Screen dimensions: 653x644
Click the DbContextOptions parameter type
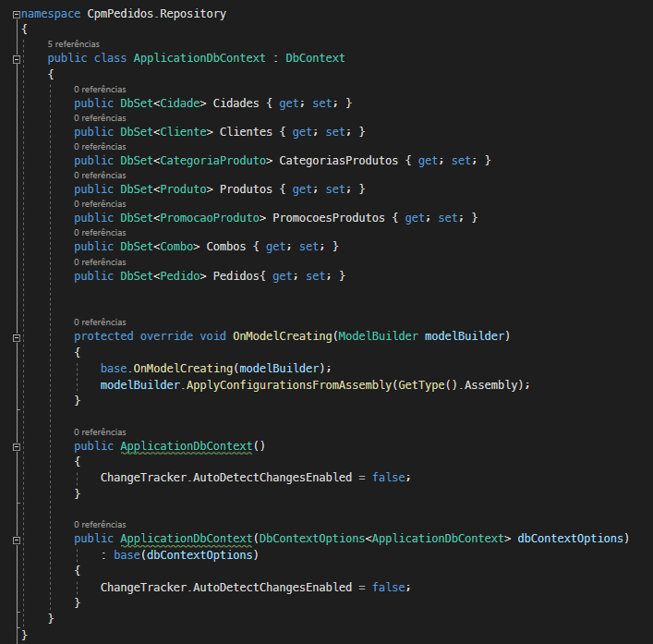pos(312,539)
